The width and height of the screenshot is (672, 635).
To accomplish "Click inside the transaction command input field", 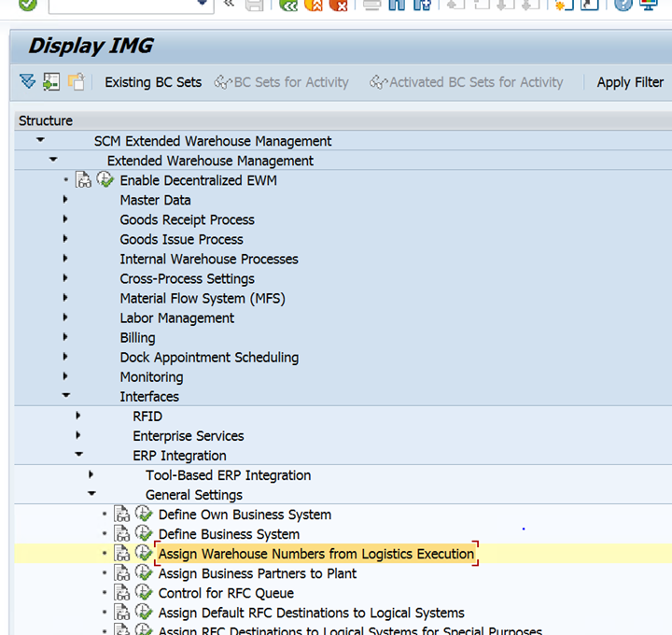I will (x=121, y=5).
